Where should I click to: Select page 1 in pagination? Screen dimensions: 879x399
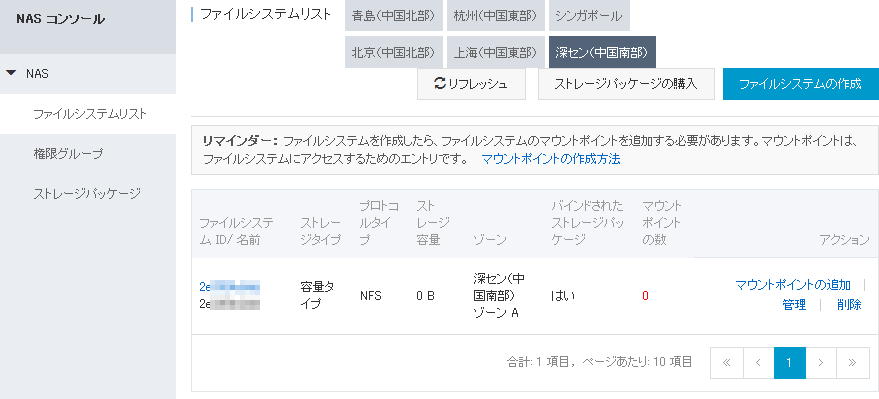[x=789, y=363]
